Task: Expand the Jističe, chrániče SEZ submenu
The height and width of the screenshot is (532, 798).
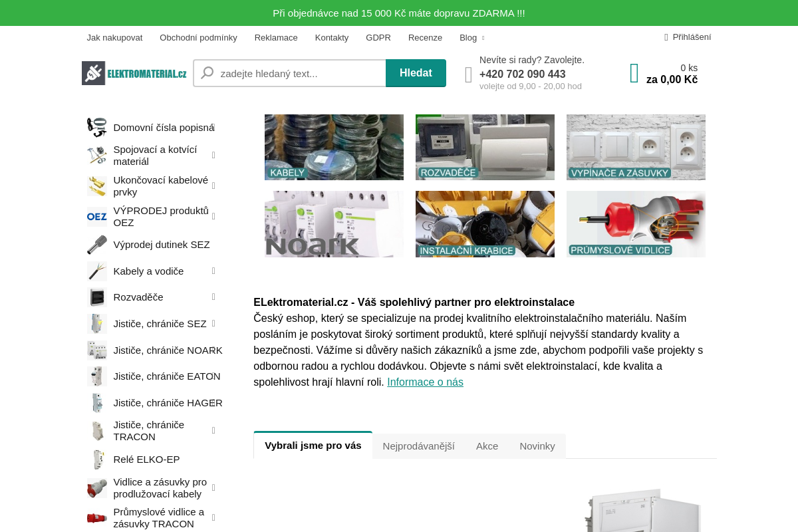Action: 213,323
